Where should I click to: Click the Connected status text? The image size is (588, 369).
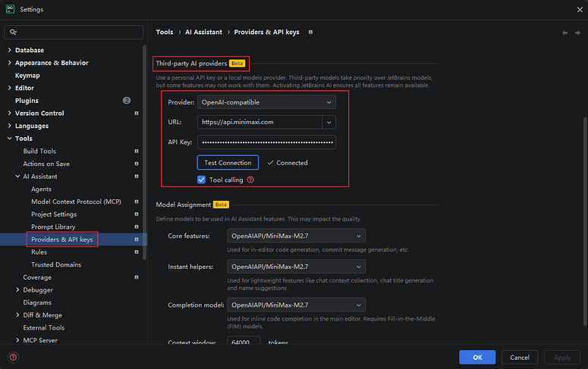click(292, 163)
